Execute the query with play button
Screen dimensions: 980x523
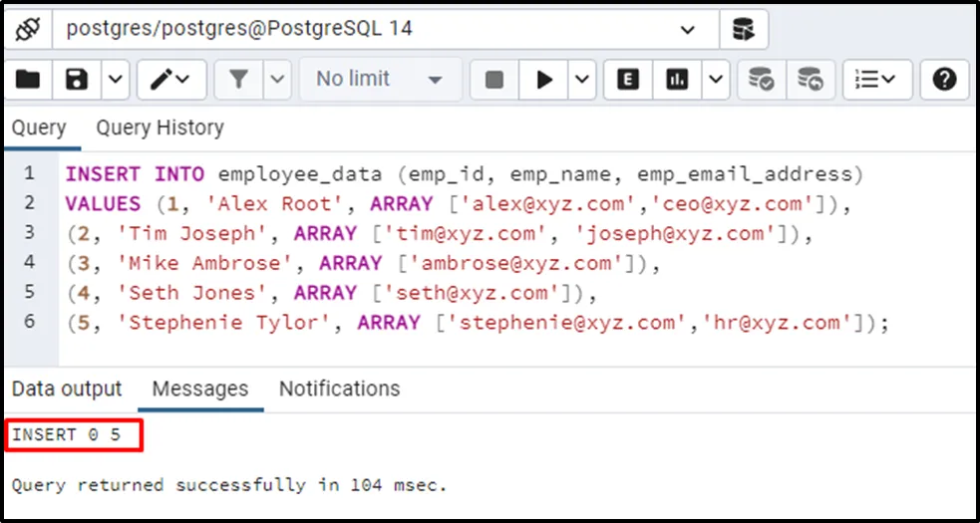(544, 80)
